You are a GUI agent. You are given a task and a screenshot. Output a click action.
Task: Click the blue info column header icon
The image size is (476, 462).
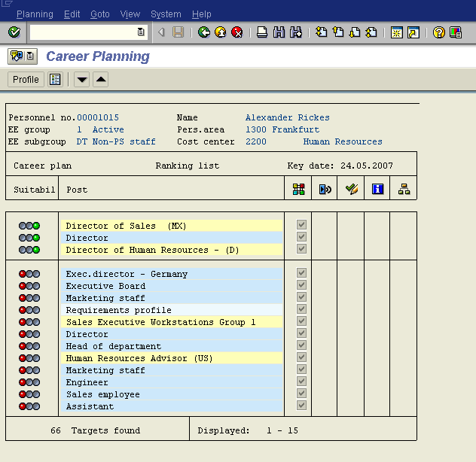coord(377,190)
